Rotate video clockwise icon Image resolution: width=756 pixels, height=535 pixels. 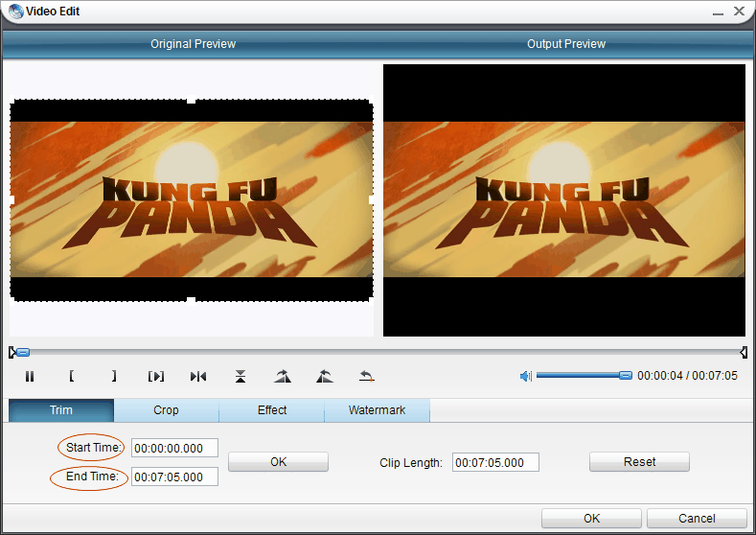coord(283,376)
